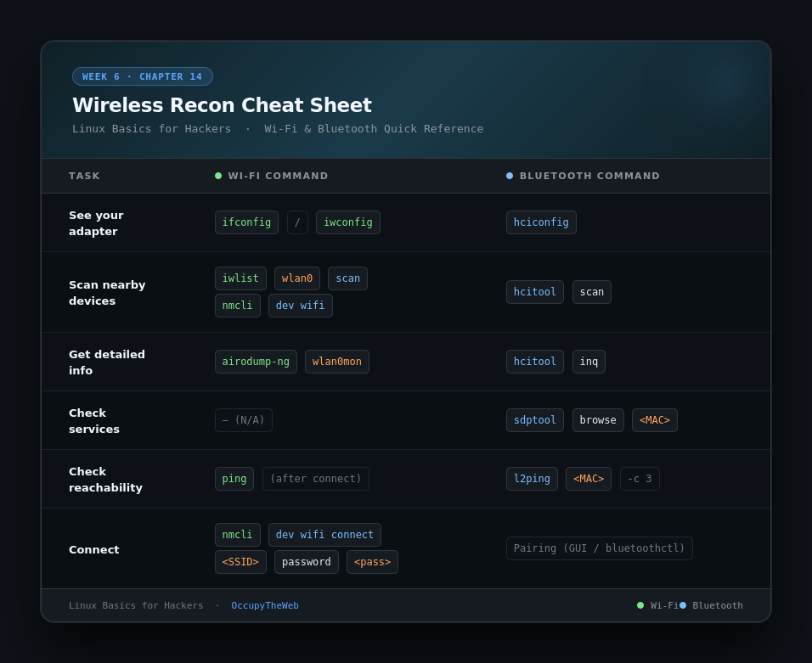Click the Get detailed info task label
Viewport: 812px width, 663px height.
[x=107, y=362]
